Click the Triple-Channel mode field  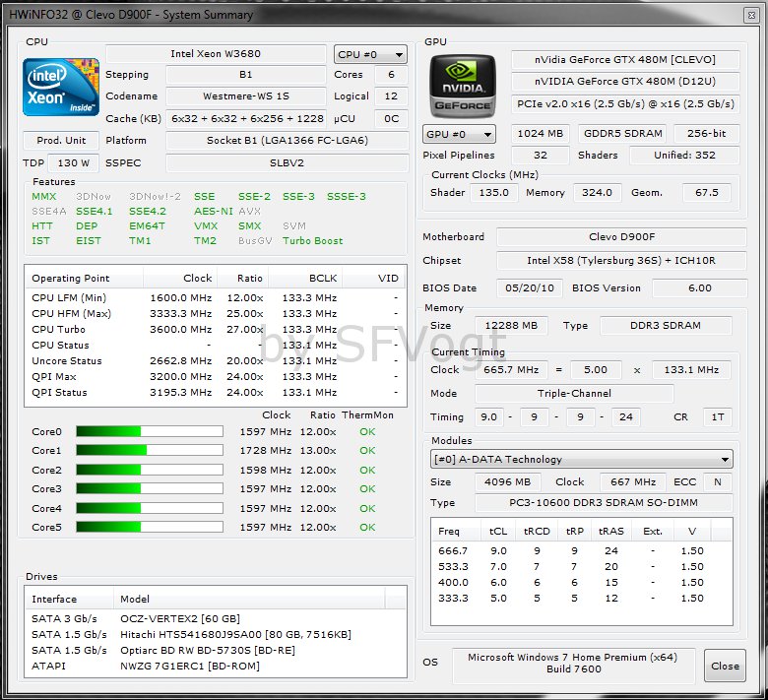pyautogui.click(x=574, y=393)
